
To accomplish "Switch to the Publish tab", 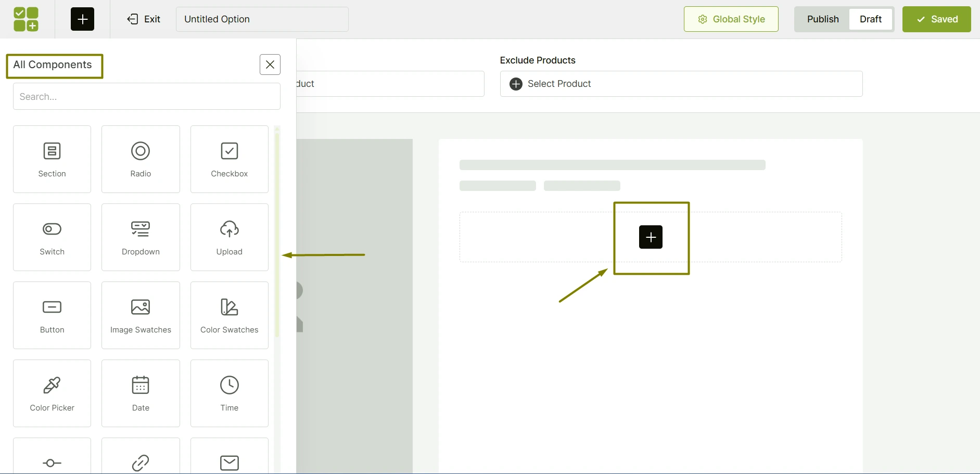I will pos(822,19).
